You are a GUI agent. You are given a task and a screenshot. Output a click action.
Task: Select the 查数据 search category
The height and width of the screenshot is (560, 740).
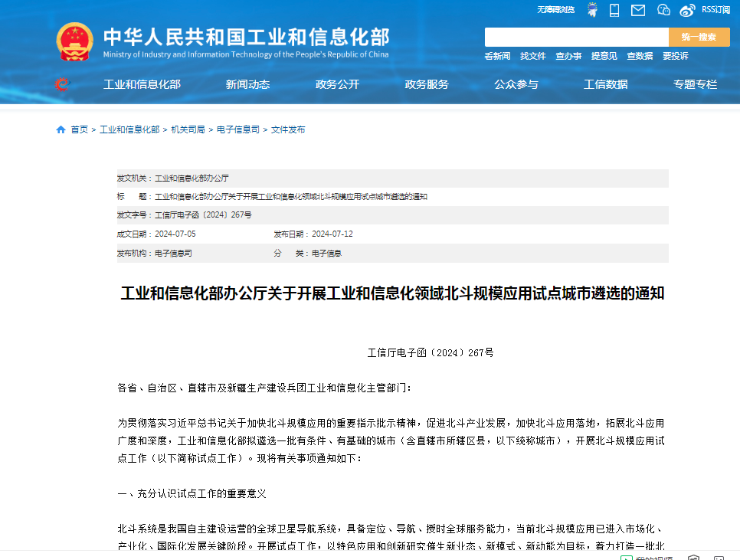(x=640, y=56)
